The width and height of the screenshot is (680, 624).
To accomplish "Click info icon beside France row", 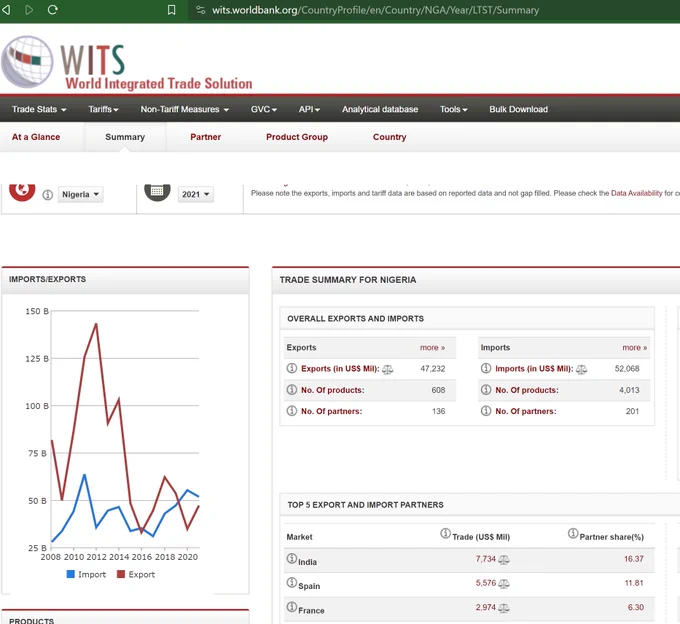I will click(x=292, y=607).
